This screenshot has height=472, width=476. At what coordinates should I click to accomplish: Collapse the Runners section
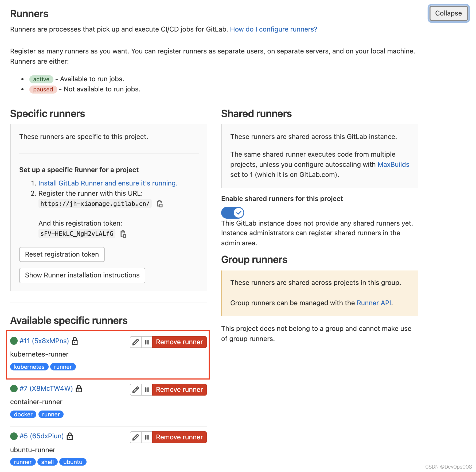pyautogui.click(x=448, y=13)
